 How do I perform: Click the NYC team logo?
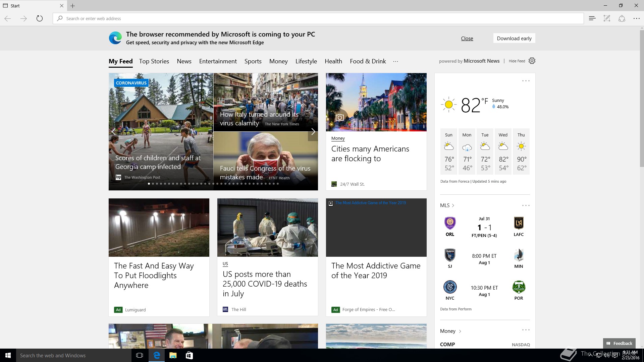tap(450, 287)
